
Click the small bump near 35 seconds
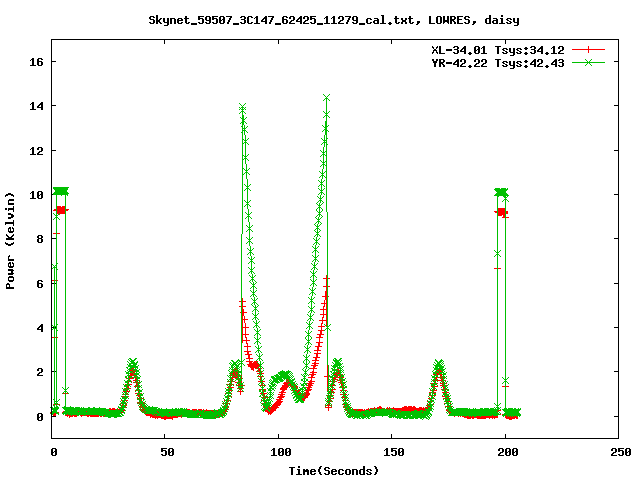(133, 365)
